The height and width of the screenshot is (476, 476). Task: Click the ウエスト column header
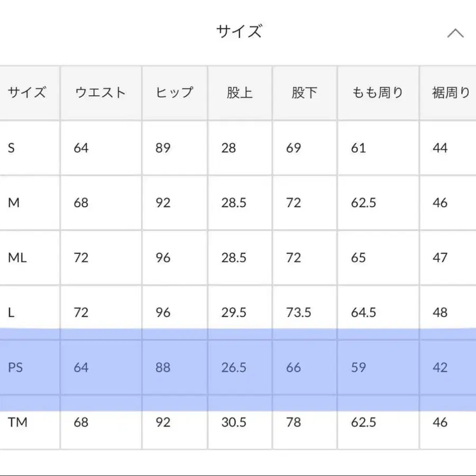coord(100,91)
